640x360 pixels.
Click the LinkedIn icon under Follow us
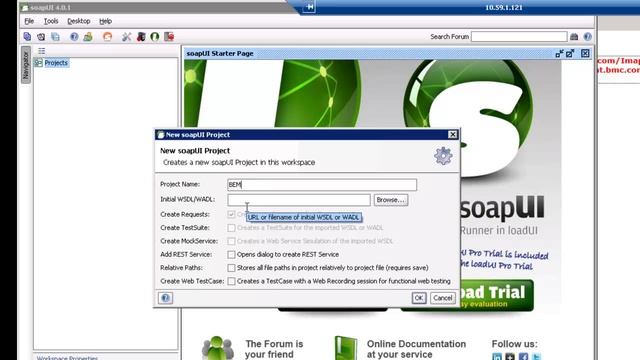point(497,357)
